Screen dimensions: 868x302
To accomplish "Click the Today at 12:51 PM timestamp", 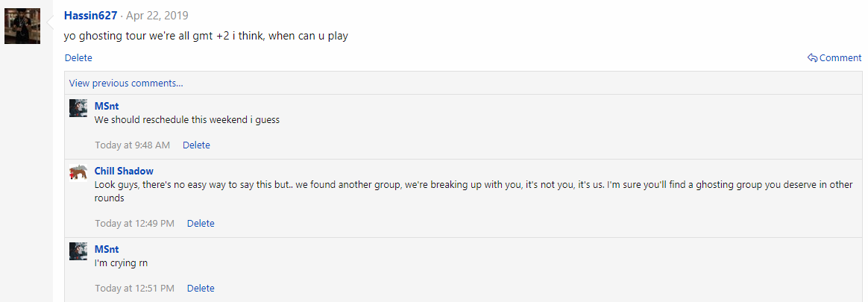I will [x=134, y=288].
